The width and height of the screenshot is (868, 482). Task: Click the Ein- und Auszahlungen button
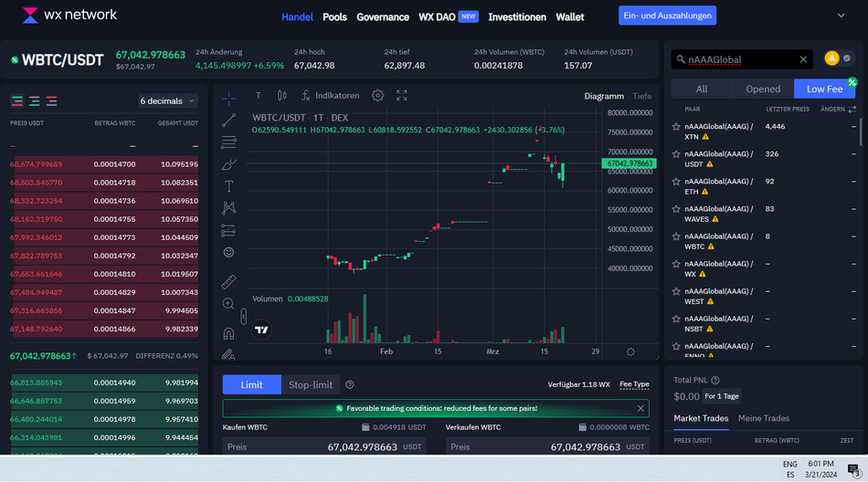click(667, 16)
